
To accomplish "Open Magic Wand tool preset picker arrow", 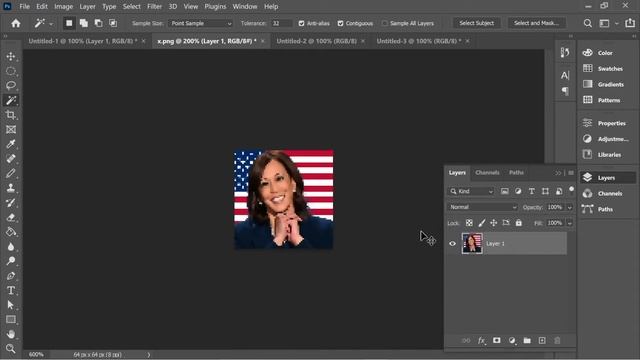I will [x=51, y=24].
